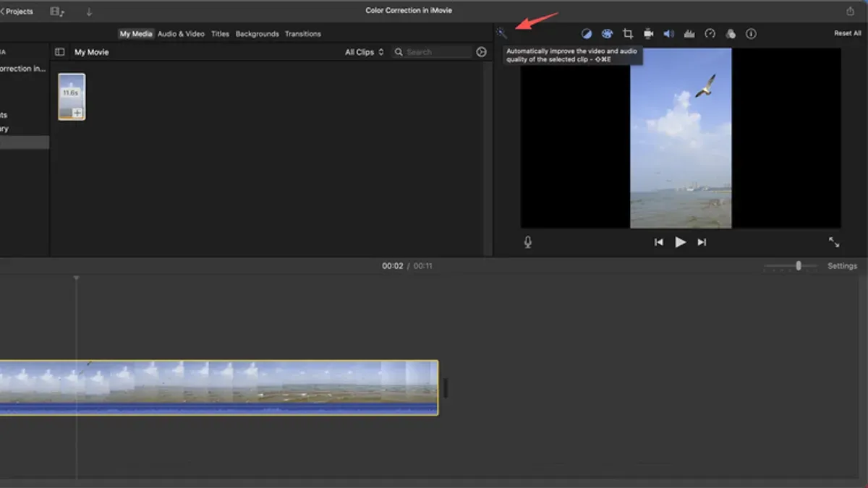
Task: Open timeline Settings
Action: [x=842, y=266]
